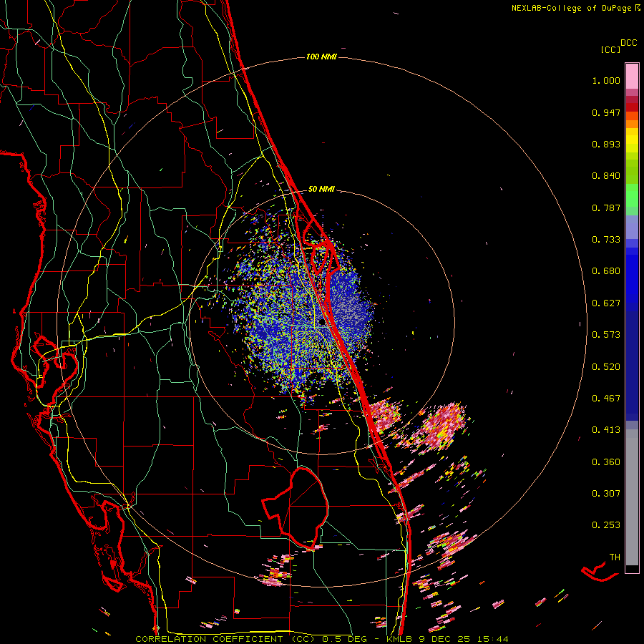Click the 0.680 color scale value
This screenshot has width=644, height=644.
606,271
